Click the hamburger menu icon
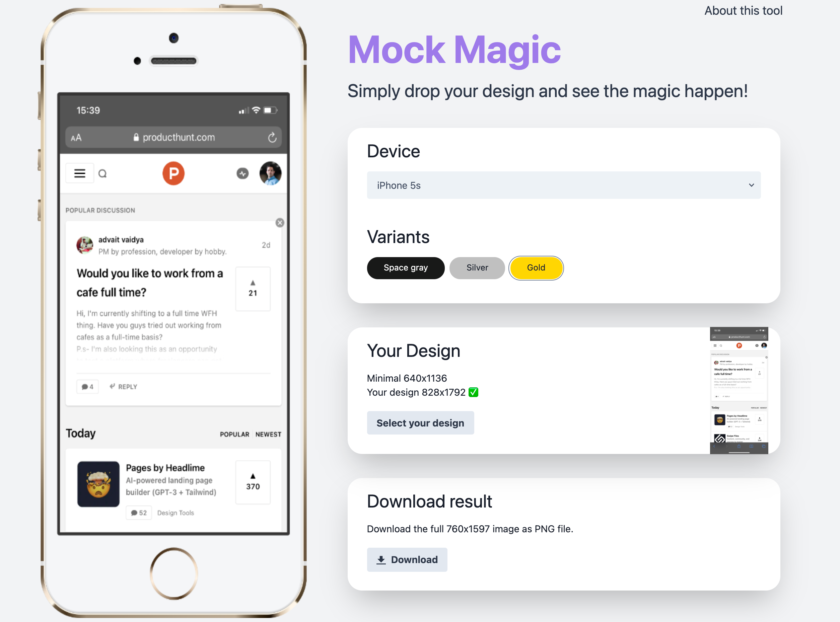The height and width of the screenshot is (622, 840). [80, 173]
